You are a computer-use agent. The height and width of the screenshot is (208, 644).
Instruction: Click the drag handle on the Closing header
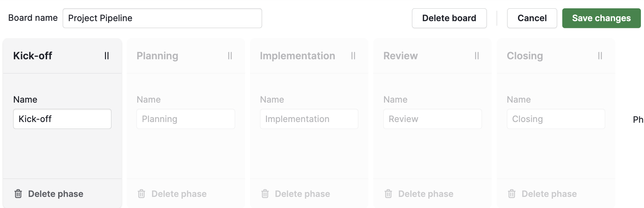(600, 55)
